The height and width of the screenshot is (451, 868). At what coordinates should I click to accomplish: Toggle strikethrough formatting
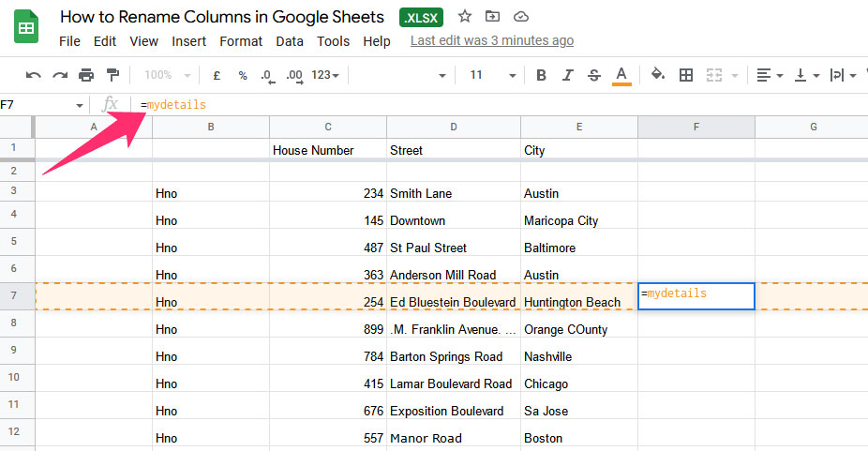pyautogui.click(x=594, y=75)
